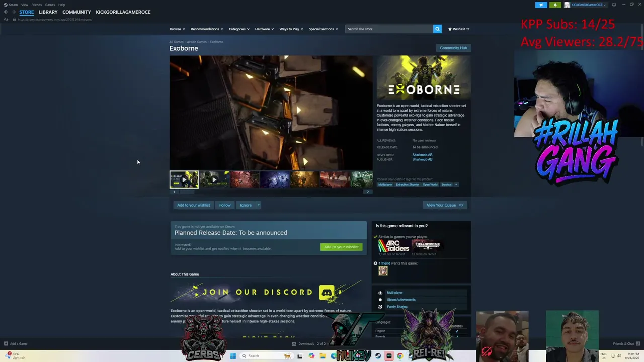This screenshot has height=362, width=644.
Task: Click the Add a Game plus icon
Action: 6,344
